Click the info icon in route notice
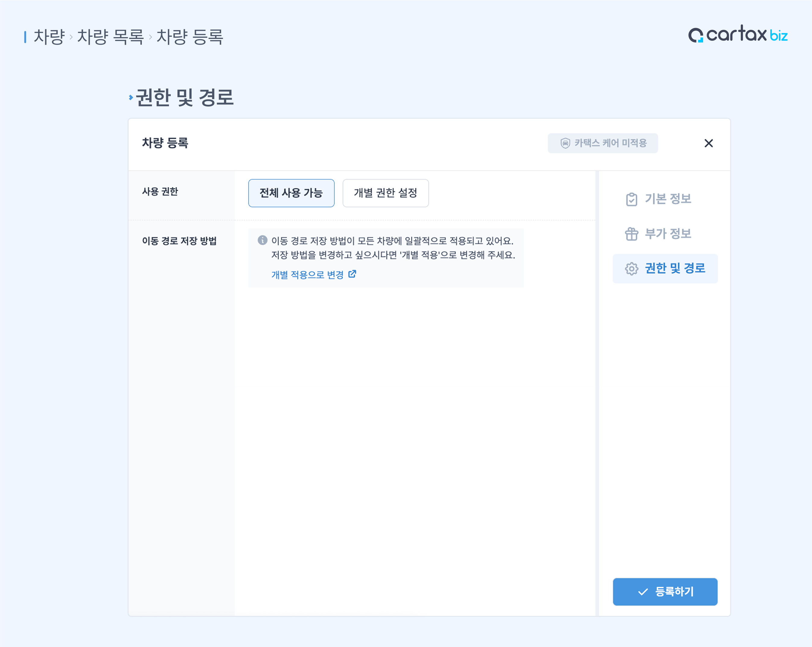Image resolution: width=812 pixels, height=647 pixels. 262,240
